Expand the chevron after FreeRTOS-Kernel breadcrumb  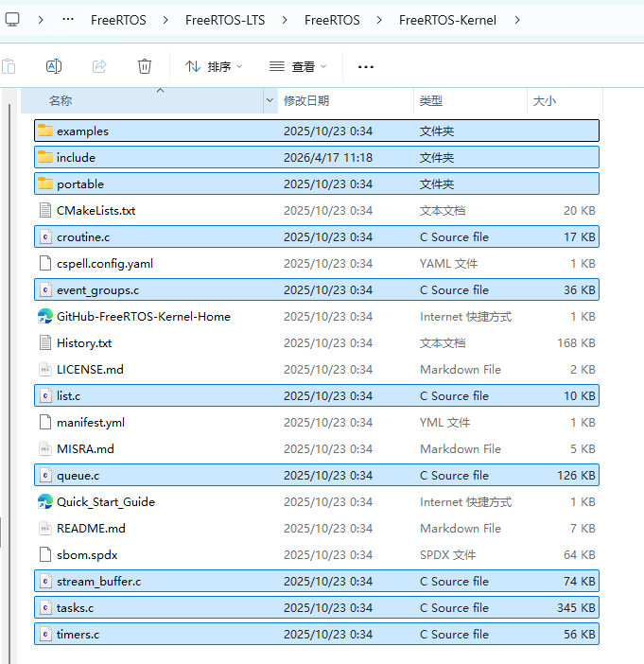click(517, 20)
